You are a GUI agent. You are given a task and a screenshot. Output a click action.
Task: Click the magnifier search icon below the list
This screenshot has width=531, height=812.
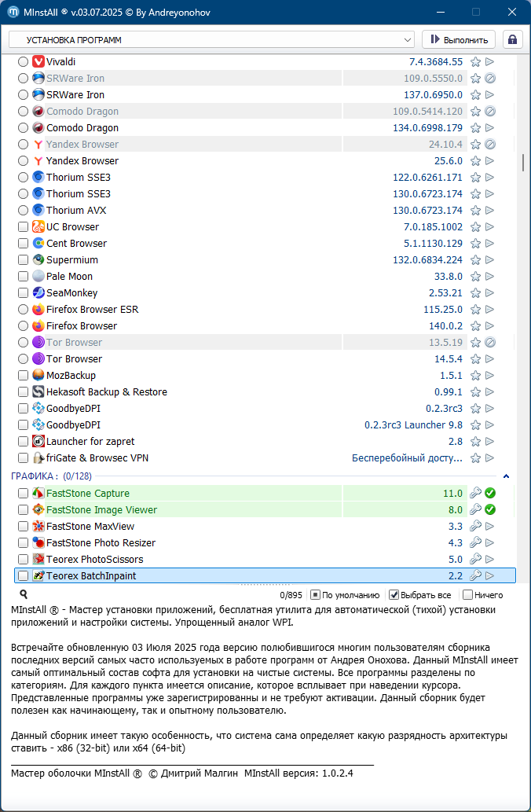(x=24, y=594)
